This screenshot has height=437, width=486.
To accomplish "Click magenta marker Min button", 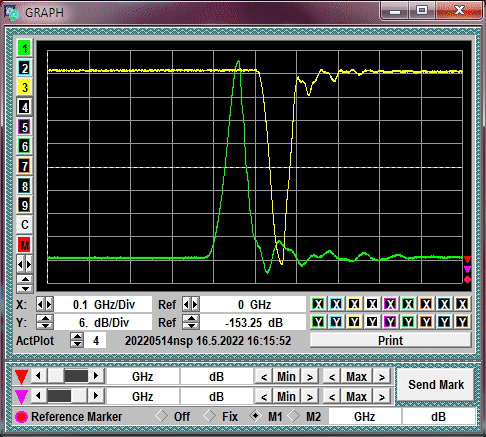I will (286, 396).
